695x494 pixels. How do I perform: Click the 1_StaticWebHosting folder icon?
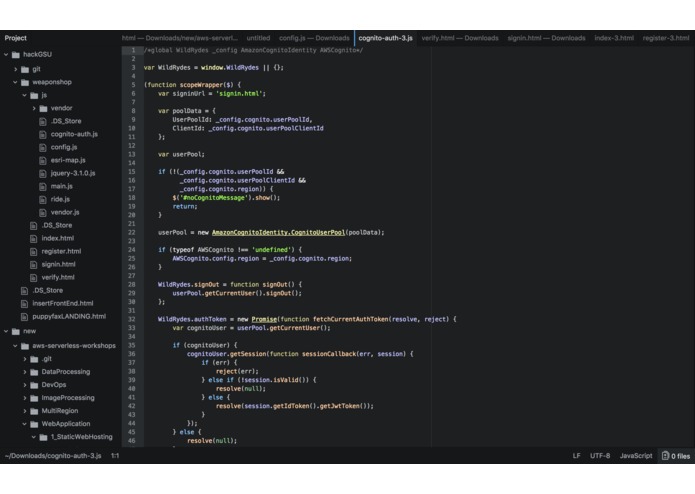[43, 437]
